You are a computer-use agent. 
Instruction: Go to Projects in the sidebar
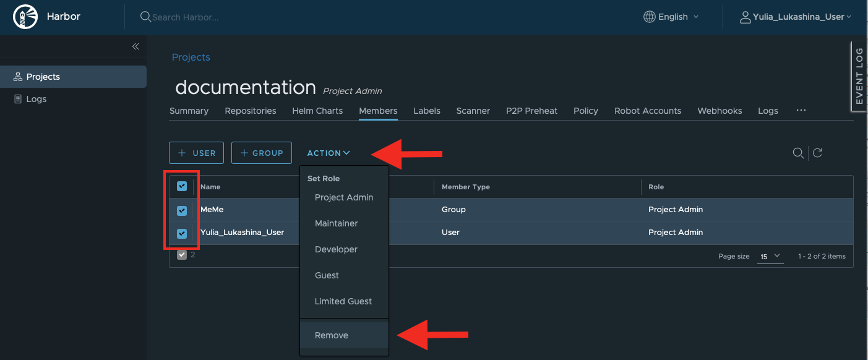(73, 77)
